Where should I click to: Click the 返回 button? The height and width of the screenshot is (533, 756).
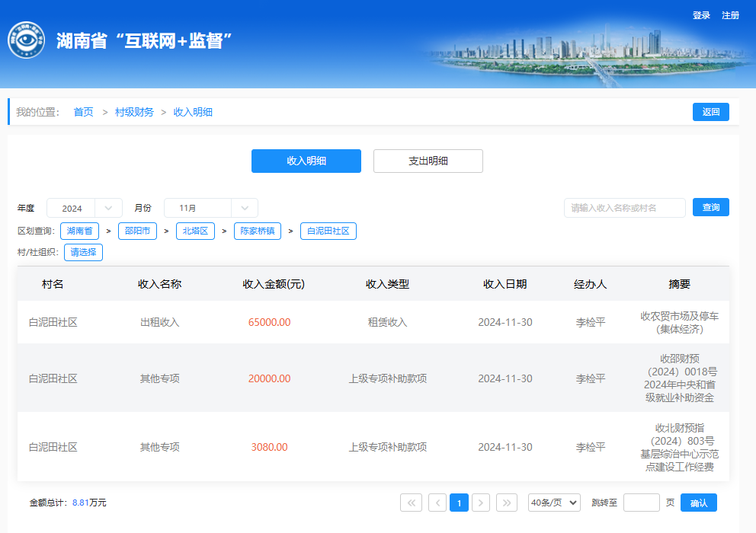[x=711, y=112]
